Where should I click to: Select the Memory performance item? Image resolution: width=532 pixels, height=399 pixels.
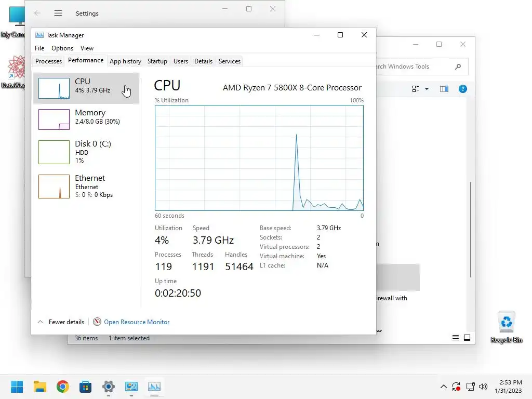point(86,119)
